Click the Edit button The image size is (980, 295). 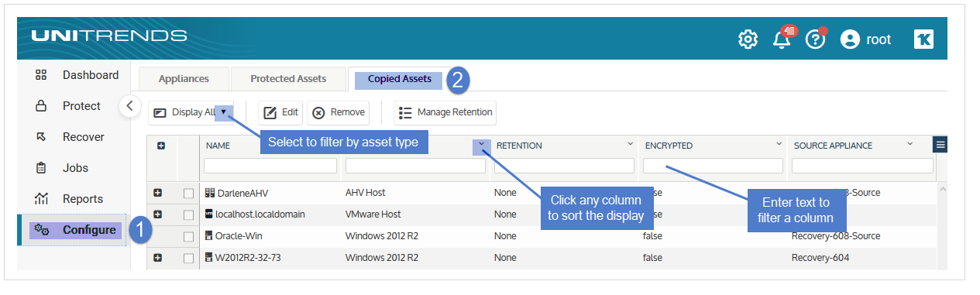point(280,112)
